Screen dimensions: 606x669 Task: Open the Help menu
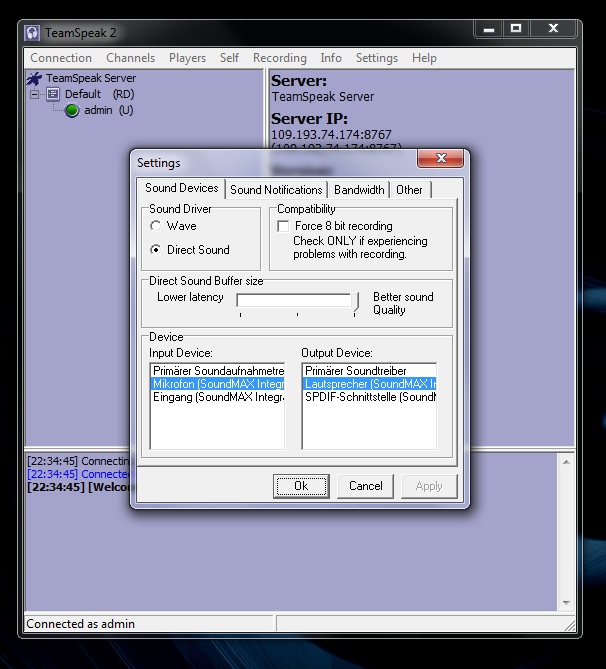424,58
